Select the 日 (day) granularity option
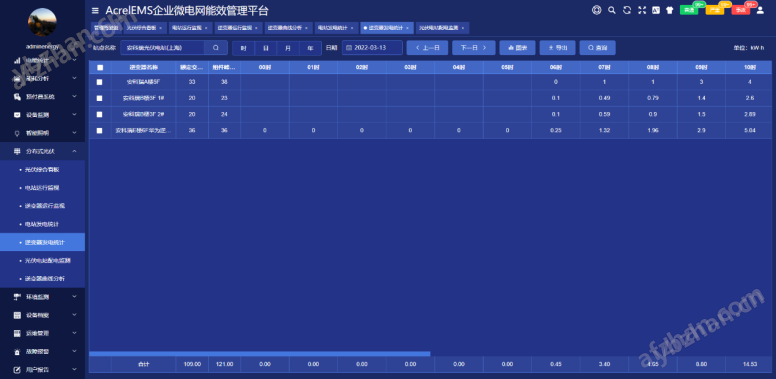 pos(266,48)
